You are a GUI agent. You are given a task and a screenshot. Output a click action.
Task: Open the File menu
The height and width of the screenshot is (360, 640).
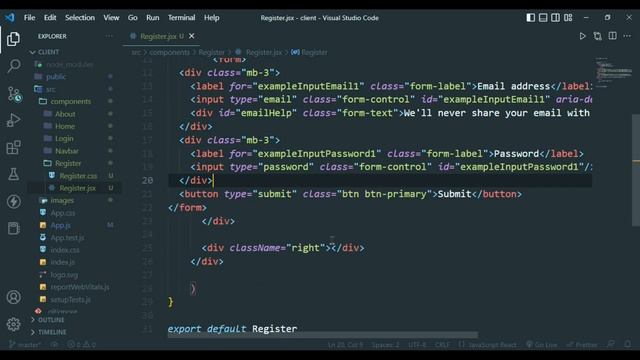pos(29,18)
